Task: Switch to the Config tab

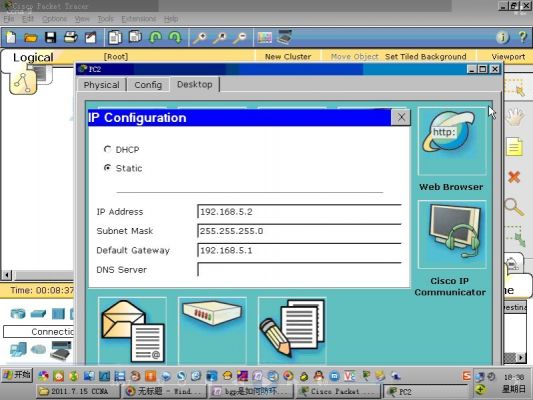Action: 148,85
